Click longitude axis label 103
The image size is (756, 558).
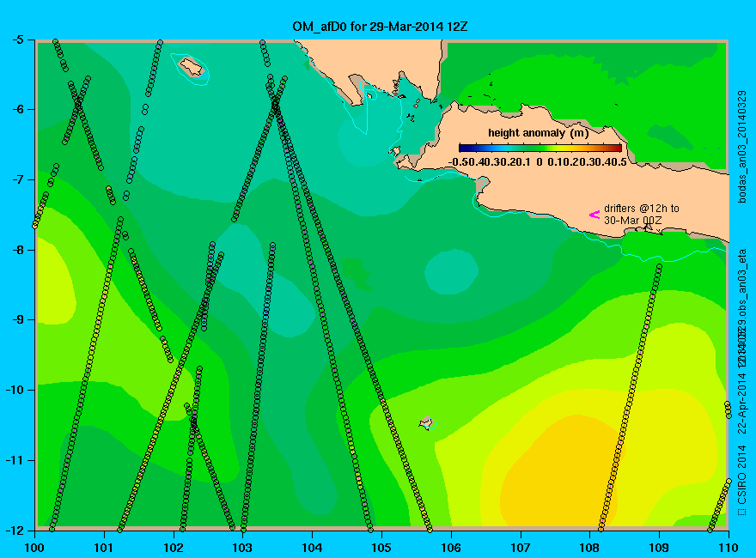[243, 548]
